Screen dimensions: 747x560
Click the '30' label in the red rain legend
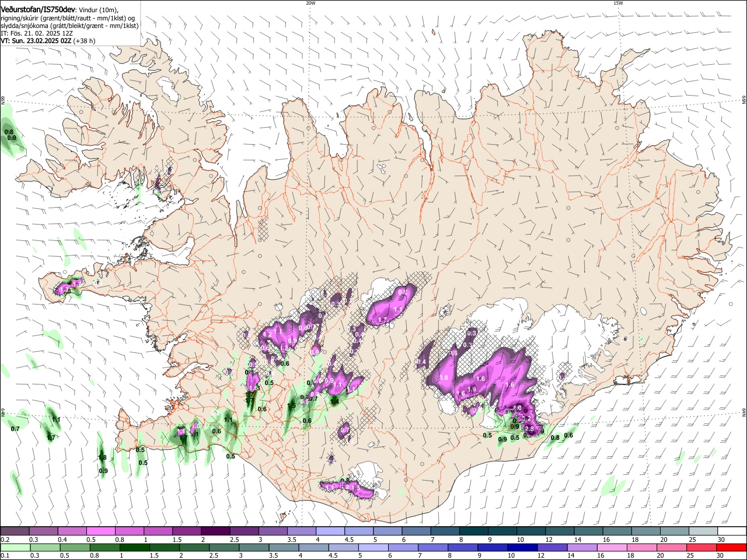coord(720,555)
